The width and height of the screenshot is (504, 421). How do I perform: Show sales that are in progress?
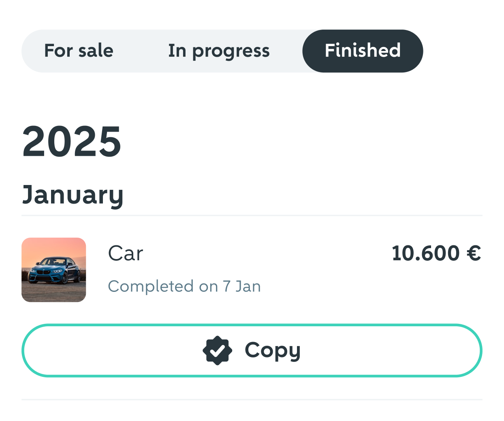pyautogui.click(x=219, y=51)
